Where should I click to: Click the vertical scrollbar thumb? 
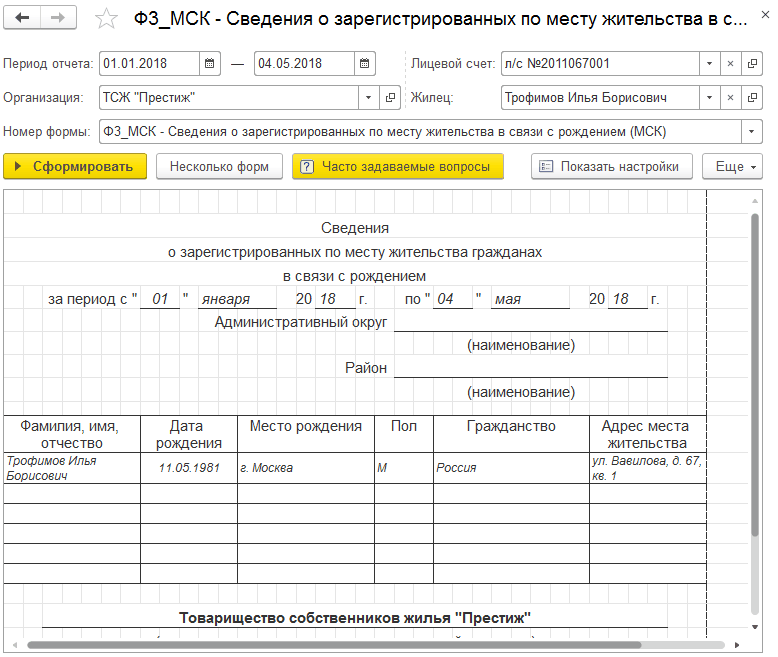coord(755,375)
